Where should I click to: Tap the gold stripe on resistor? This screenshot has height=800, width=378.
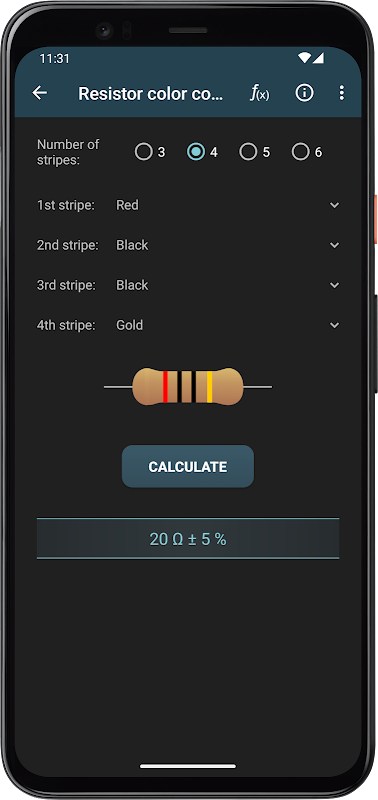(x=210, y=387)
